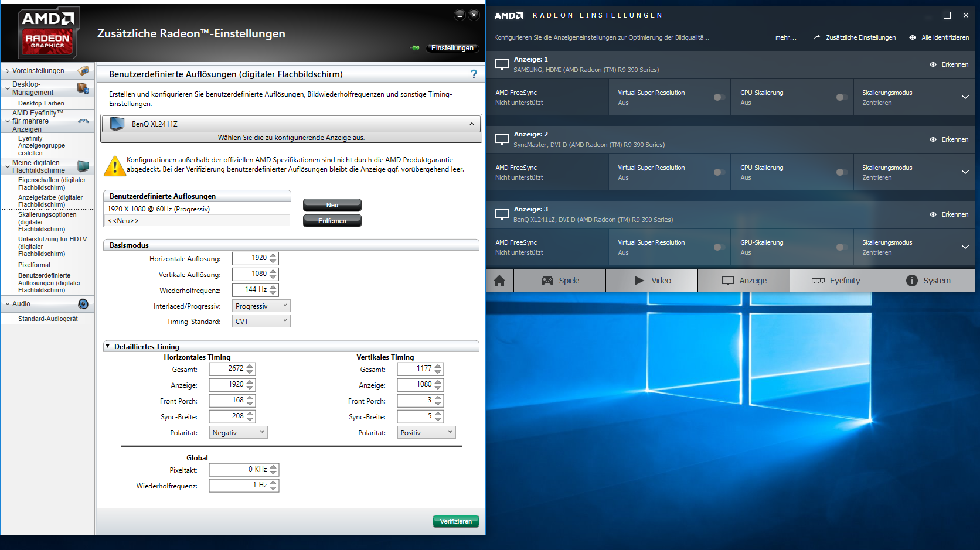Select 1920 X 1080 @ 60Hz resolution entry
The image size is (980, 550).
coord(197,209)
